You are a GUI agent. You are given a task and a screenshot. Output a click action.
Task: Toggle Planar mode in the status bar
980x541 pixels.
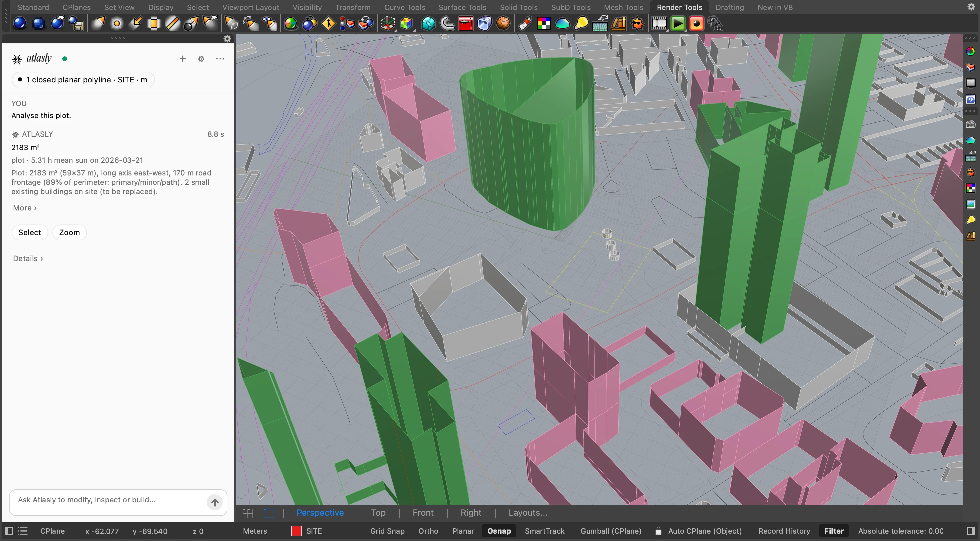point(463,531)
